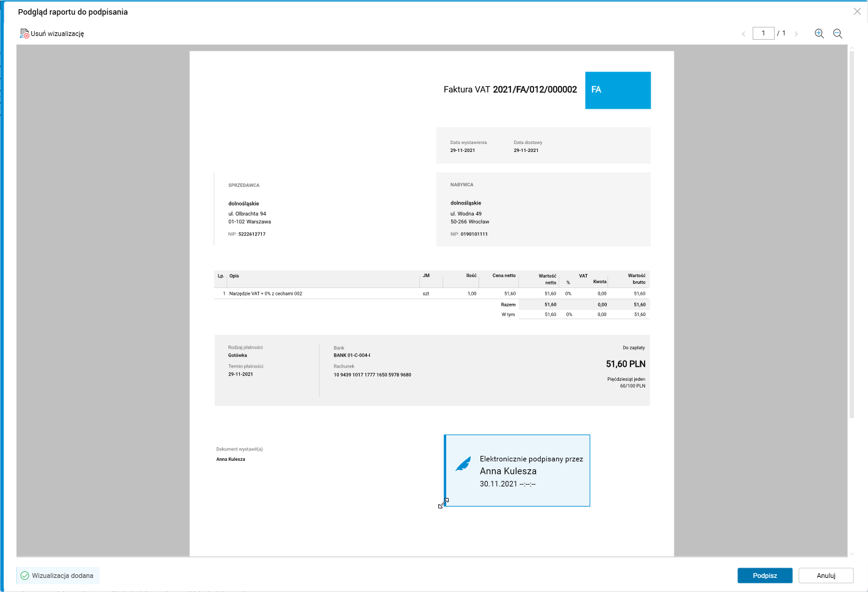The image size is (868, 592).
Task: Click the seller NIP 5222612717
Action: click(x=252, y=234)
